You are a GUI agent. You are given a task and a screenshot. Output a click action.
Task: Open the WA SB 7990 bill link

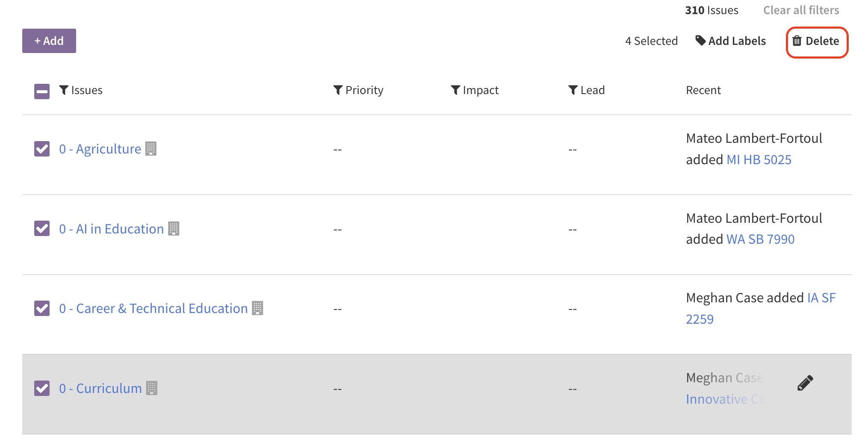pos(760,239)
